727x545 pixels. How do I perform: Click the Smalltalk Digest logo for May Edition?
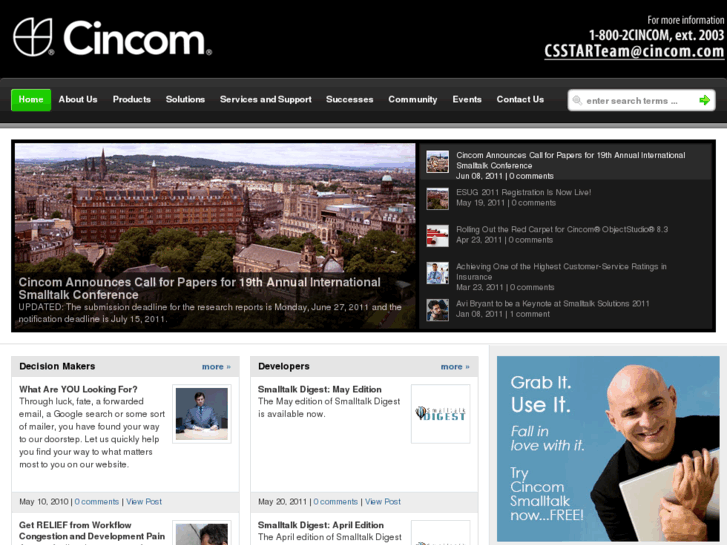pos(440,414)
